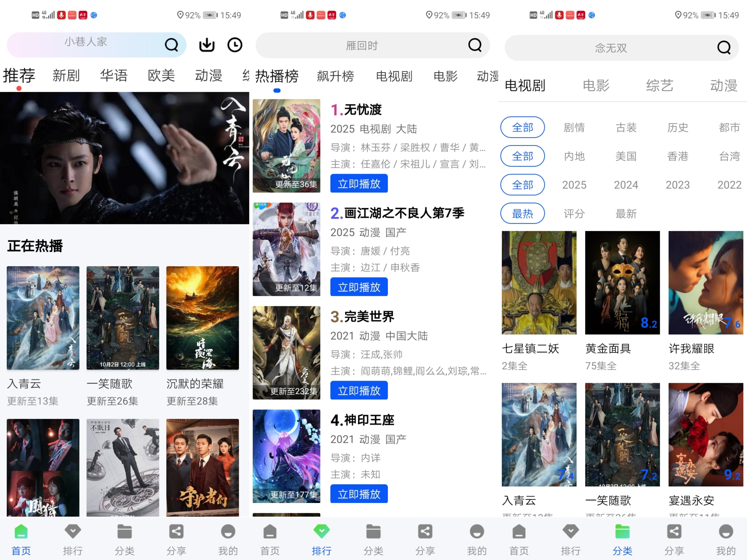Sort results by 评分
The width and height of the screenshot is (747, 560).
click(x=574, y=213)
